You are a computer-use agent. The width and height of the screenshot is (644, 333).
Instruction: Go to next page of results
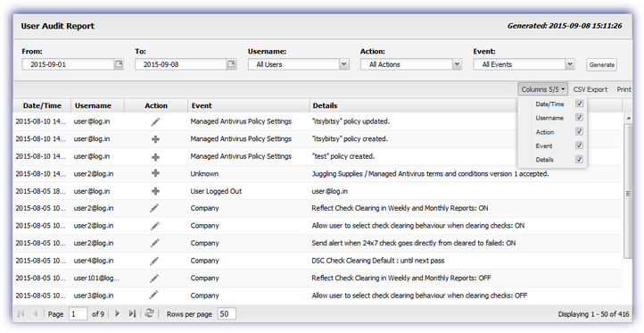click(x=117, y=313)
